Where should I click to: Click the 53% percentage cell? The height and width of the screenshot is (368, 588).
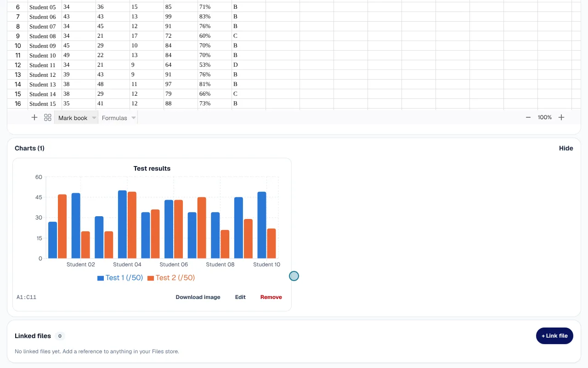pyautogui.click(x=215, y=65)
